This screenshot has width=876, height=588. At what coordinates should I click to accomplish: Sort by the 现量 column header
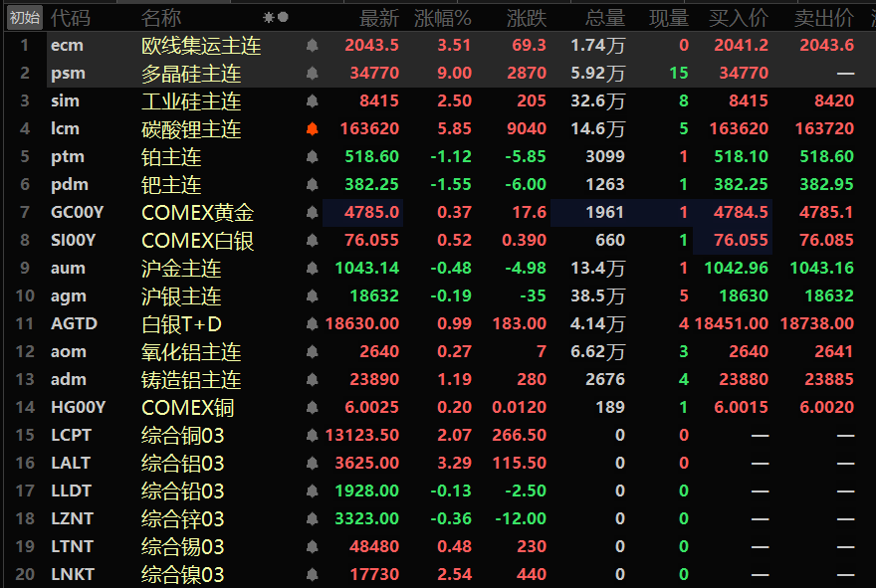669,19
